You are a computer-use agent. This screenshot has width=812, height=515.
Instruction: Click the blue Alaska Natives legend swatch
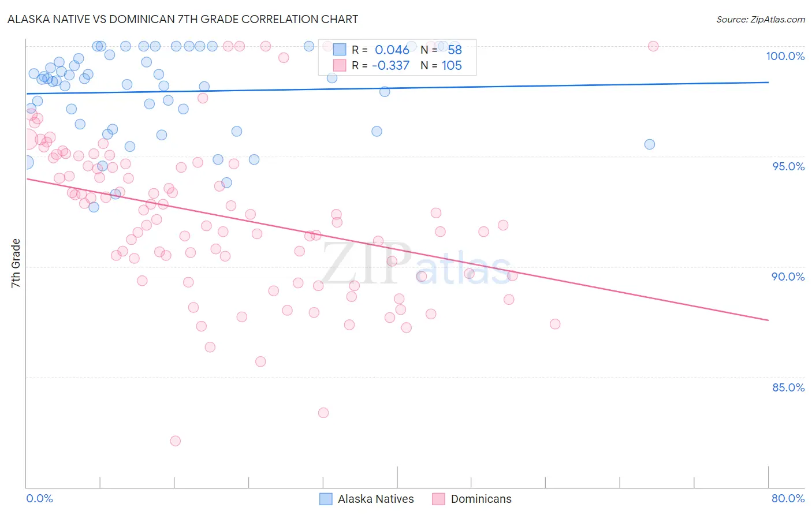click(326, 499)
